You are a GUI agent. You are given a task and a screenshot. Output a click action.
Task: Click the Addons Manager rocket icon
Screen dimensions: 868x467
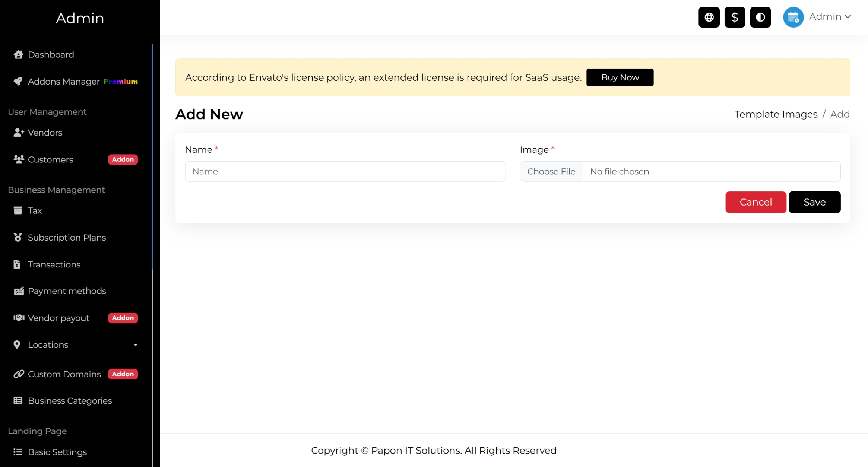18,81
